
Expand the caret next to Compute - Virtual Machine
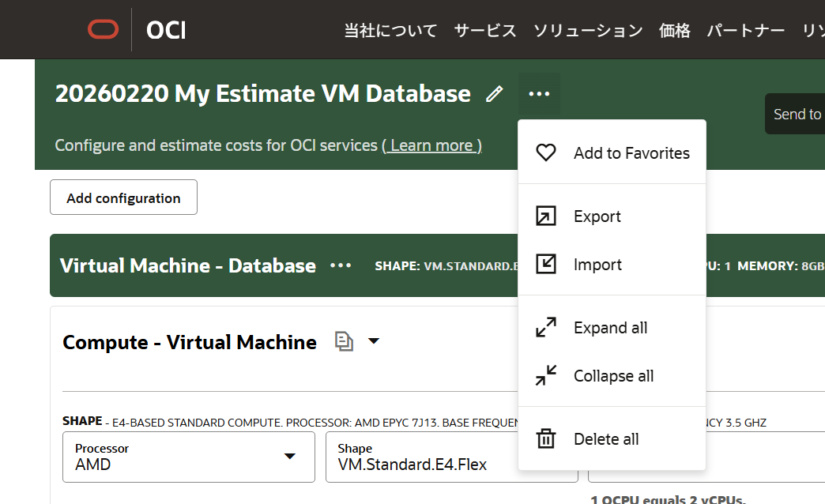click(373, 340)
